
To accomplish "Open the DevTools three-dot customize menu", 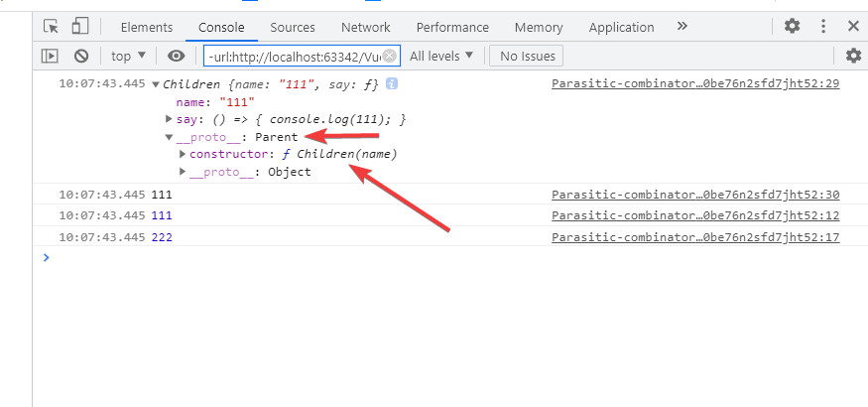I will tap(823, 27).
